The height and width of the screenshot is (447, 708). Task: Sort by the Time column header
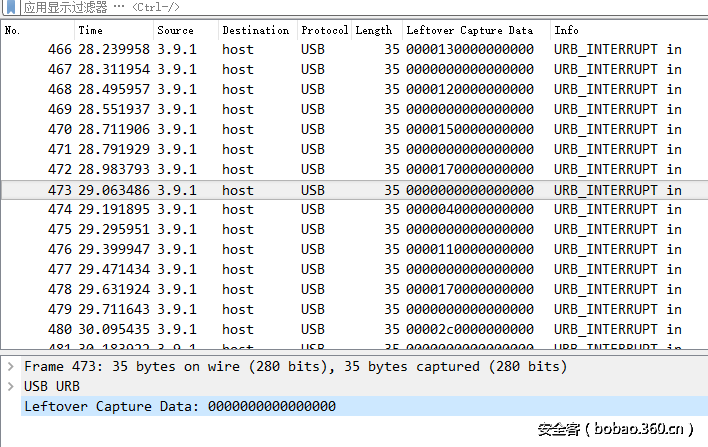coord(91,30)
